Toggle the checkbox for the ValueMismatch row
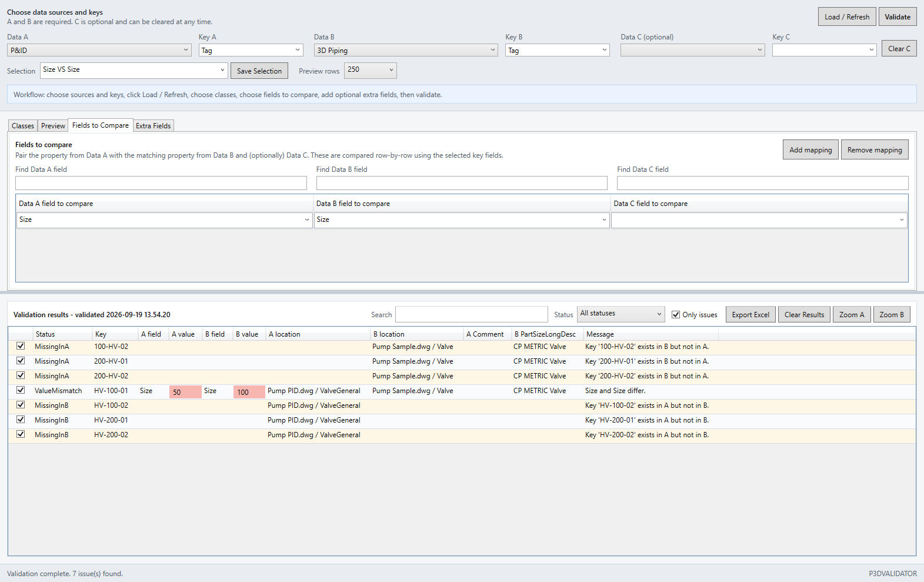The image size is (924, 582). (x=21, y=391)
